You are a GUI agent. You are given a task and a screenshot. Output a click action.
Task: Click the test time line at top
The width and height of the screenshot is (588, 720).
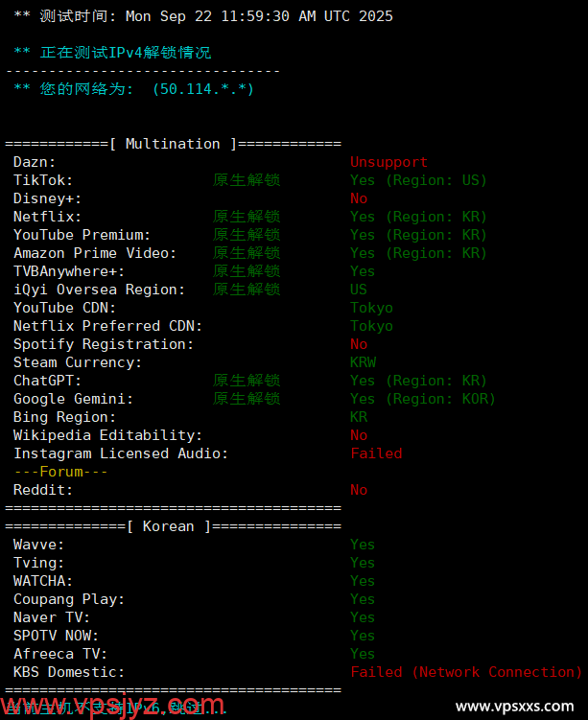click(x=203, y=16)
